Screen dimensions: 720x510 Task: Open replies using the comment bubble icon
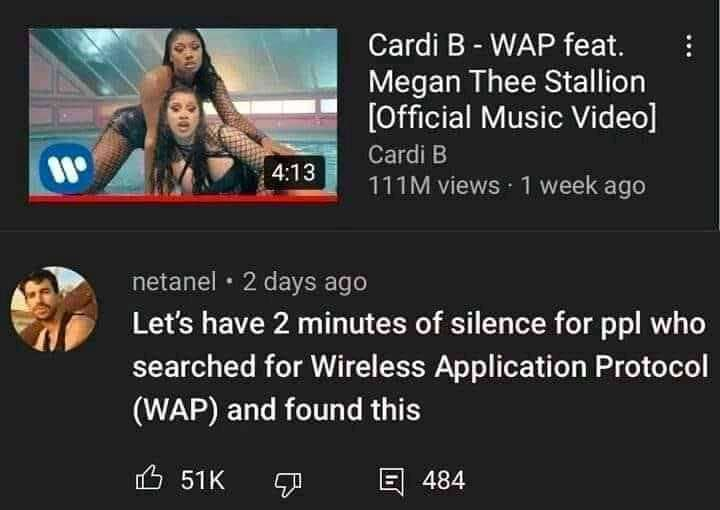(x=392, y=481)
